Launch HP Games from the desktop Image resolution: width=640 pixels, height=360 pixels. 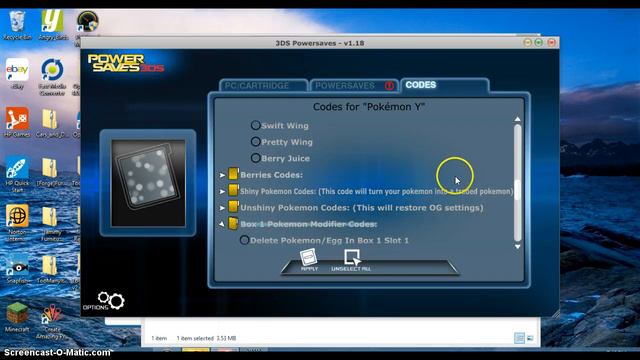coord(17,122)
